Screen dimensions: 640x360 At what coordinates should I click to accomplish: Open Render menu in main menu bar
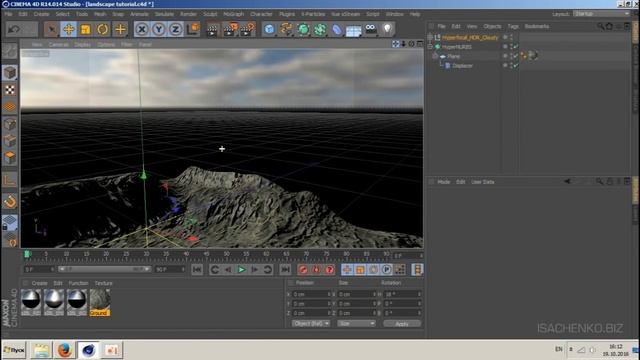click(188, 14)
